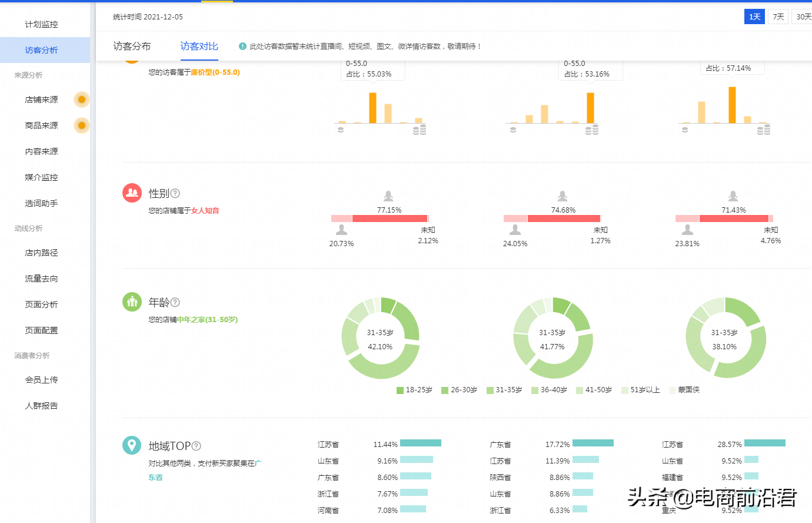Image resolution: width=812 pixels, height=523 pixels.
Task: Click the green 年龄 age icon
Action: point(132,302)
